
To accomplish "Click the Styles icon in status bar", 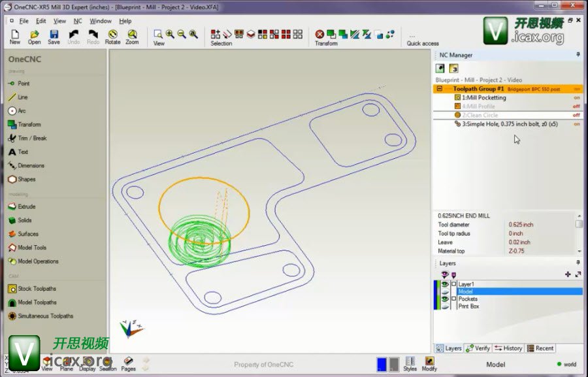I will tap(410, 363).
